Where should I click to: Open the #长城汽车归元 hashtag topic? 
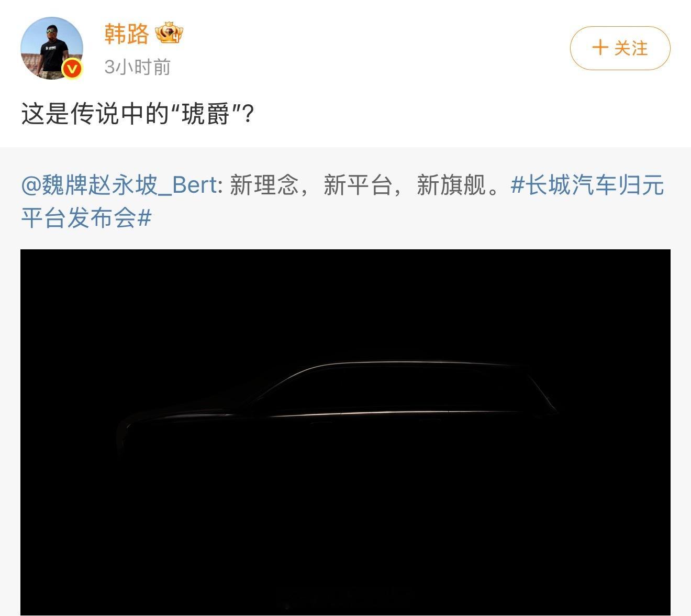tap(587, 185)
